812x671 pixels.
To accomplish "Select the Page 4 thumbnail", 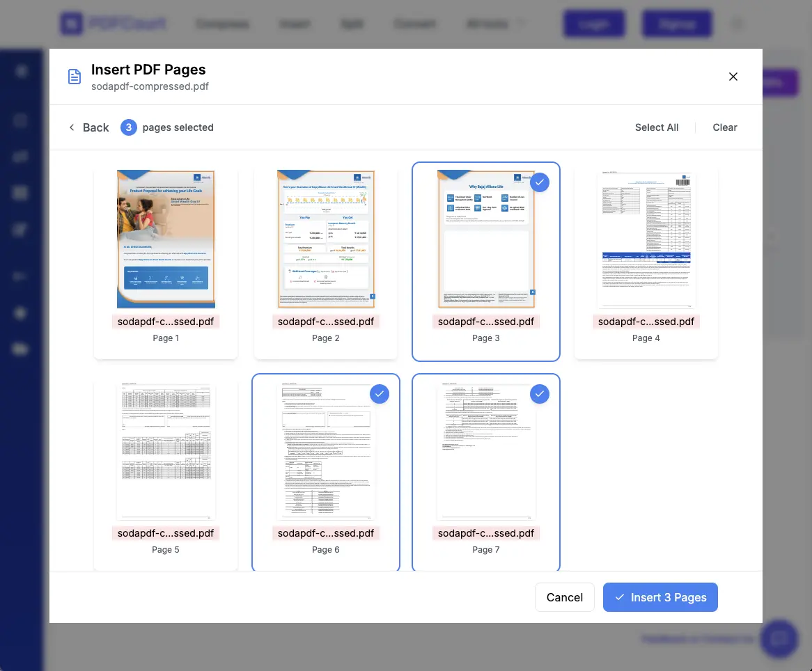I will 646,239.
